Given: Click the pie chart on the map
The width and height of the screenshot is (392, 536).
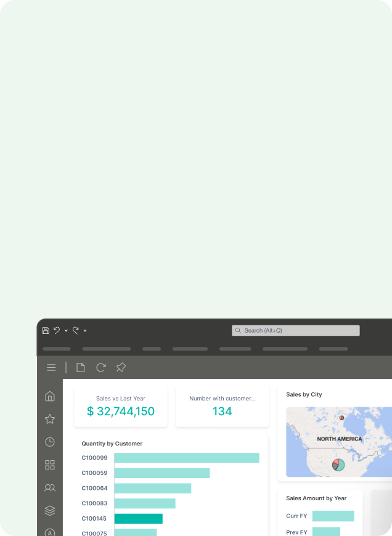Looking at the screenshot, I should click(338, 465).
